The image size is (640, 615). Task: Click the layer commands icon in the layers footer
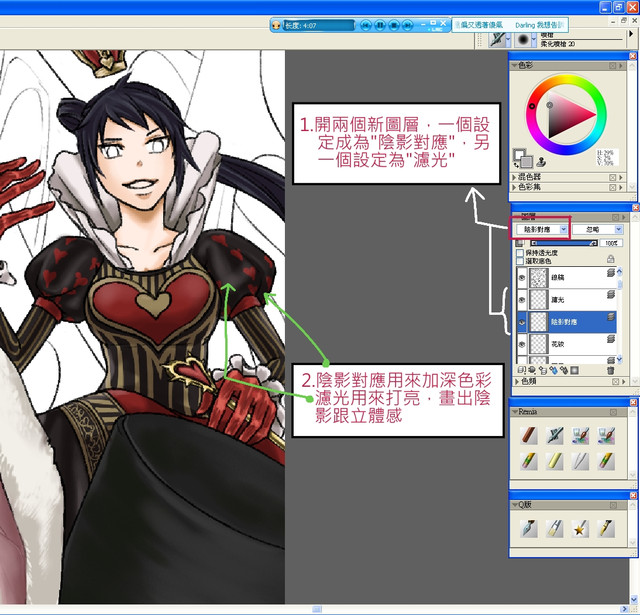pyautogui.click(x=522, y=371)
